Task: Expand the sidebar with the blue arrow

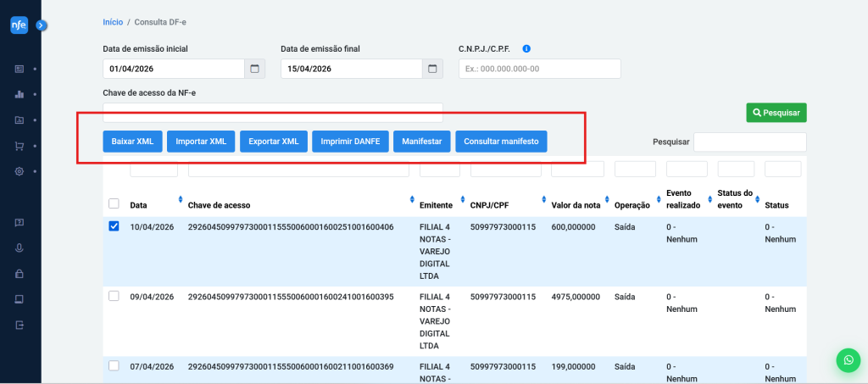Action: [42, 25]
